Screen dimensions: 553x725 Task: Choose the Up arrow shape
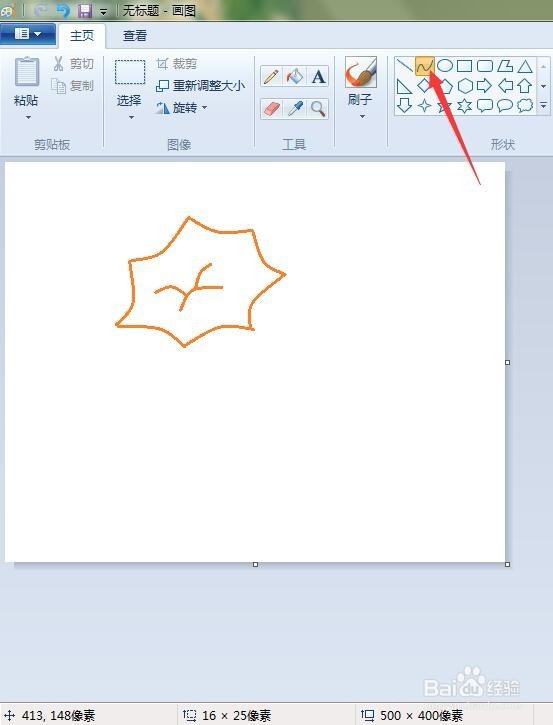point(525,86)
